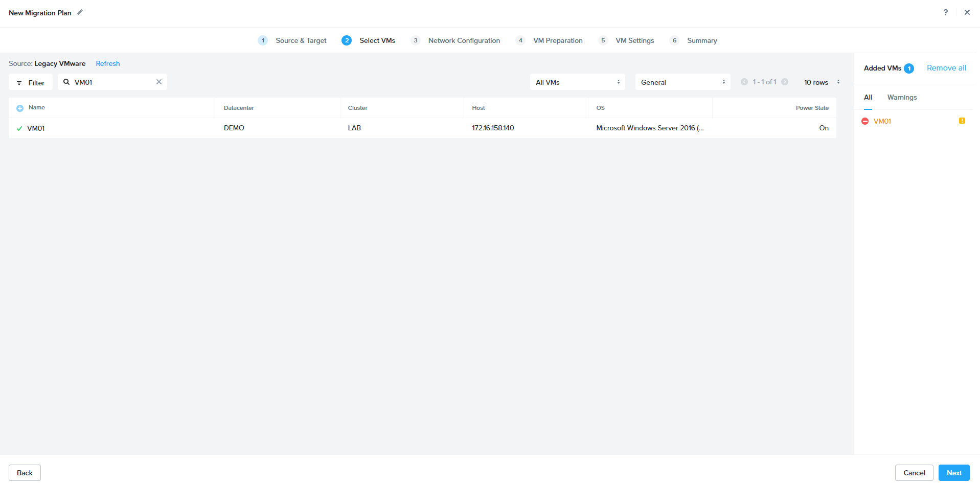The height and width of the screenshot is (484, 980).
Task: Remove VM01 using the red minus icon
Action: (865, 121)
